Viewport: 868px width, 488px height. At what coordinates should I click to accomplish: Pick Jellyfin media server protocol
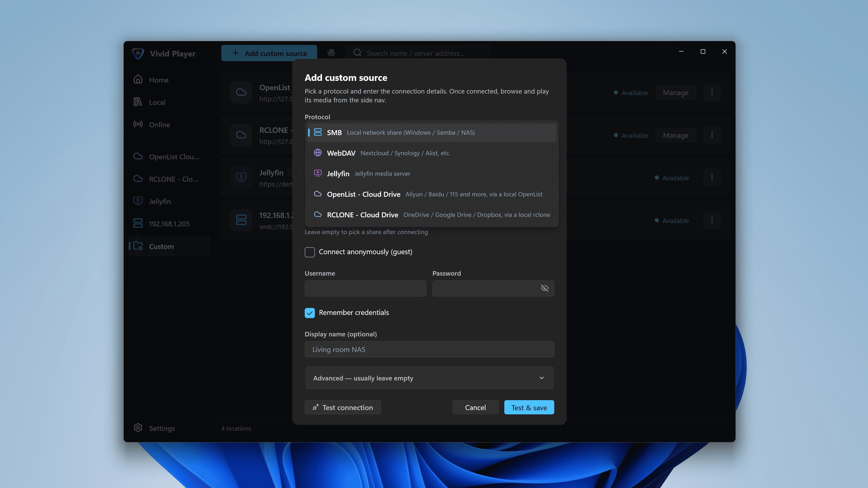point(432,174)
